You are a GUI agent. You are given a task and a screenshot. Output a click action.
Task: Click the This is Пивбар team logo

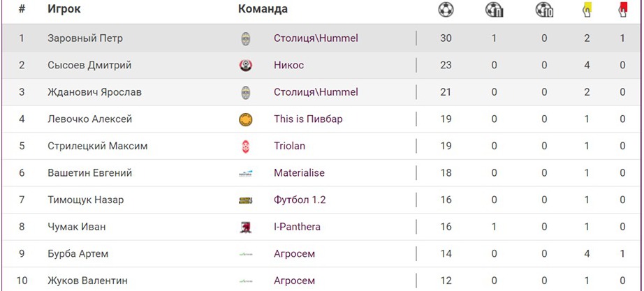(x=245, y=119)
